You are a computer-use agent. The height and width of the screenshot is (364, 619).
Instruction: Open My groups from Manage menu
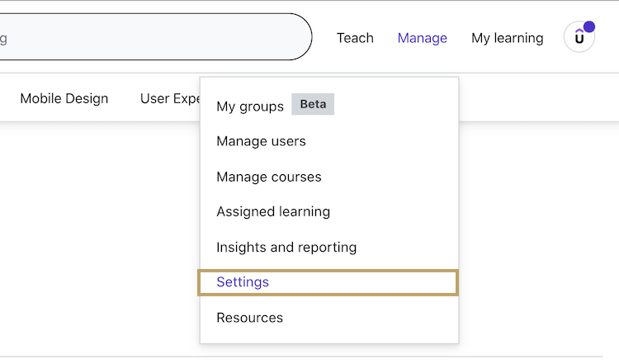[250, 106]
